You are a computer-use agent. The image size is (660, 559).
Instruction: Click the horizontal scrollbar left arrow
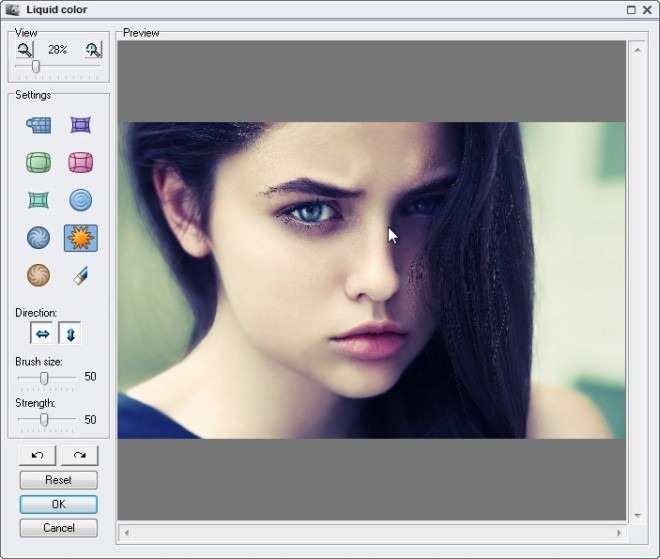tap(127, 533)
